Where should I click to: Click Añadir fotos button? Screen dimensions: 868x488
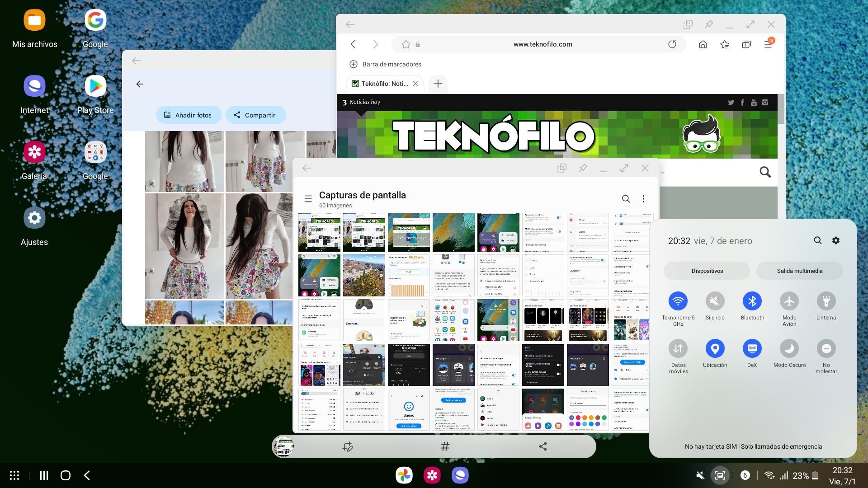189,115
